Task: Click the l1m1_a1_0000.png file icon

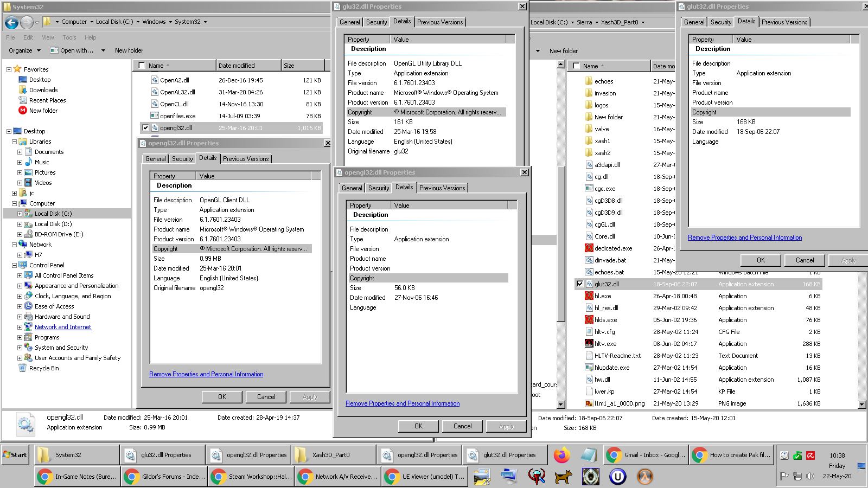Action: coord(589,403)
